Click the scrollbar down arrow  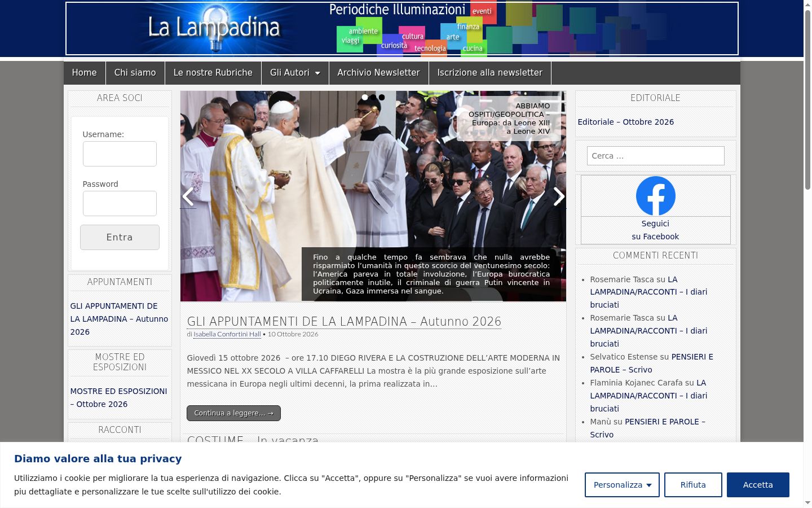tap(807, 502)
